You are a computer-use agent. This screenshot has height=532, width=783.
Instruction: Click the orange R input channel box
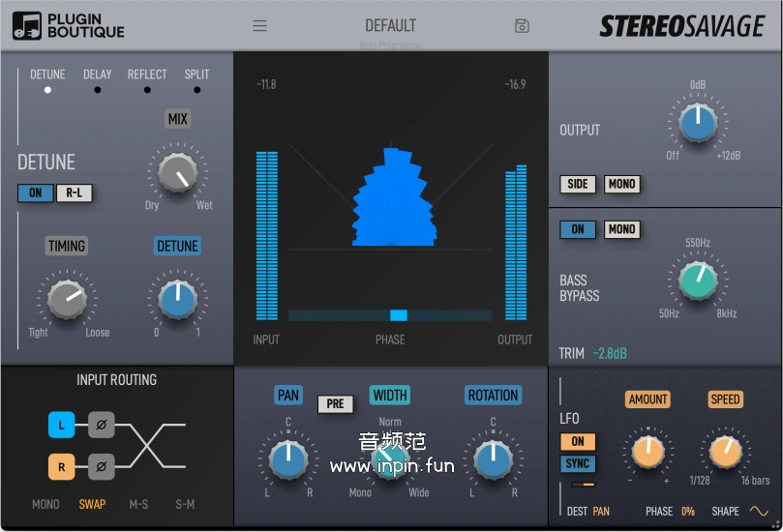pos(61,466)
